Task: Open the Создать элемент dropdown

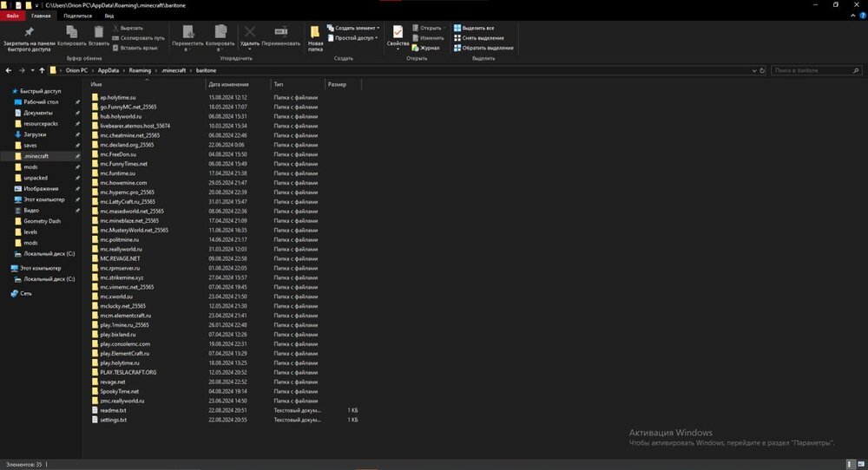Action: click(353, 28)
